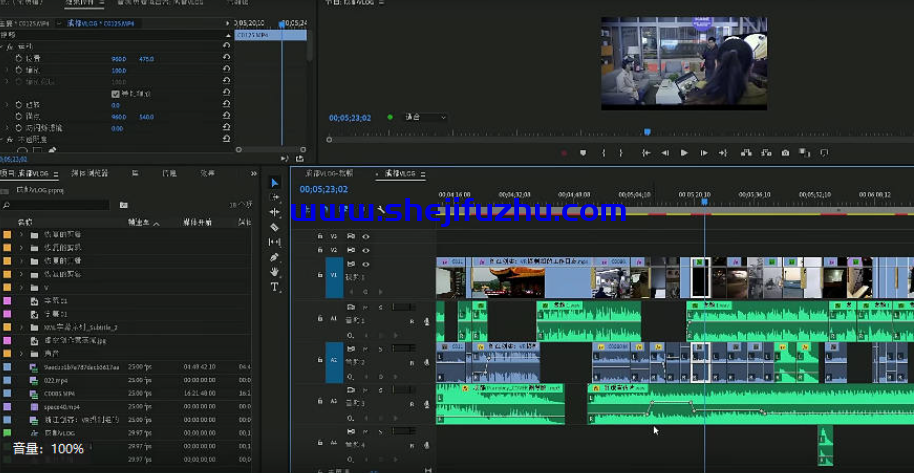Image resolution: width=914 pixels, height=473 pixels.
Task: Click Go to Out point button
Action: [723, 153]
